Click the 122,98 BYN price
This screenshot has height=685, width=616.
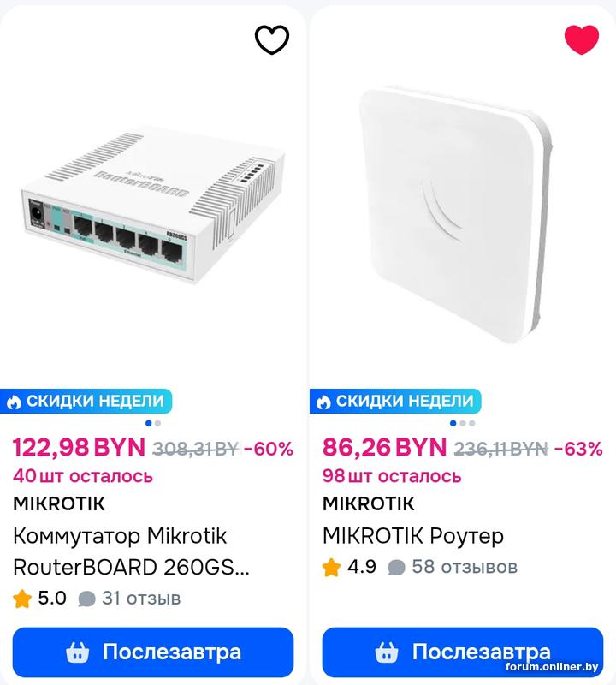pyautogui.click(x=79, y=448)
